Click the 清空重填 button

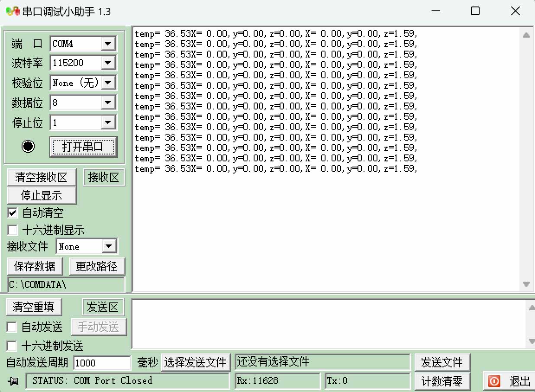coord(34,307)
